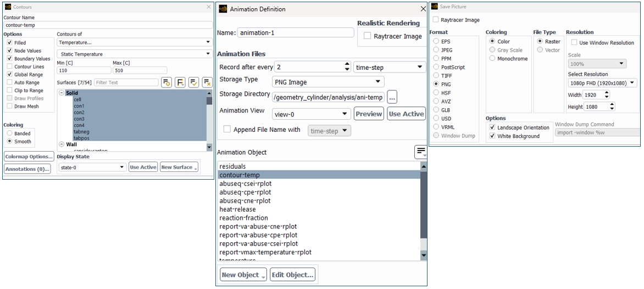Select Banded coloring
The image size is (644, 289).
[9, 134]
